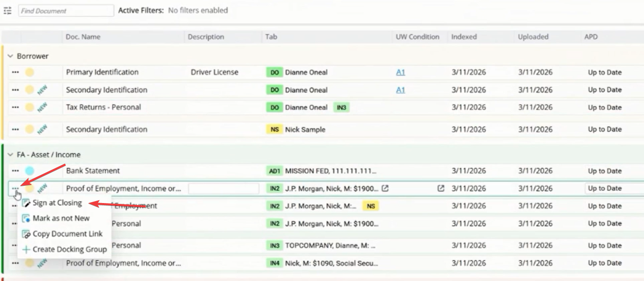Collapse the FA - Asset / Income group
Screen dimensions: 644x281
coord(10,155)
